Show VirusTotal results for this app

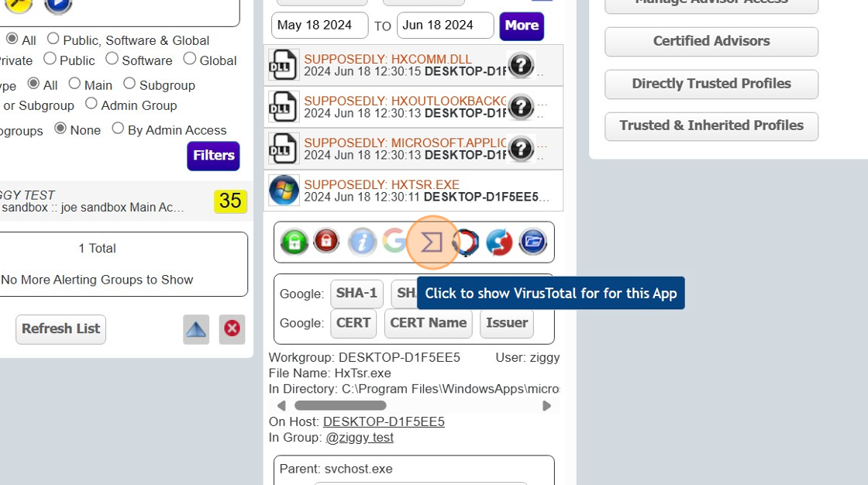(432, 242)
